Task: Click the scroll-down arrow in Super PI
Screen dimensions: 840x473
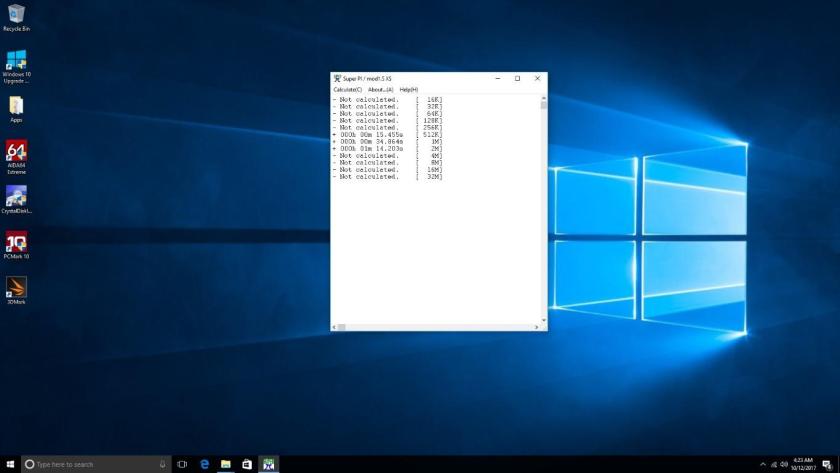Action: click(544, 320)
